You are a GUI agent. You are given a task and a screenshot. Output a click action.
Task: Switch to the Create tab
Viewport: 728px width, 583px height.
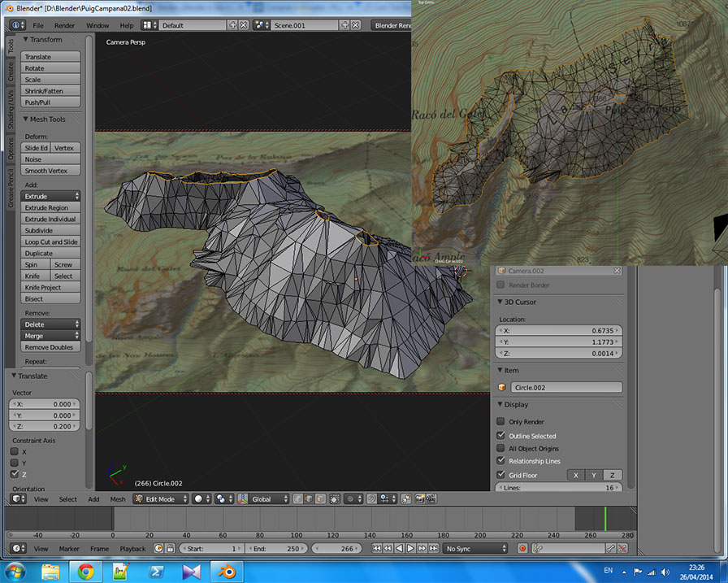coord(11,72)
